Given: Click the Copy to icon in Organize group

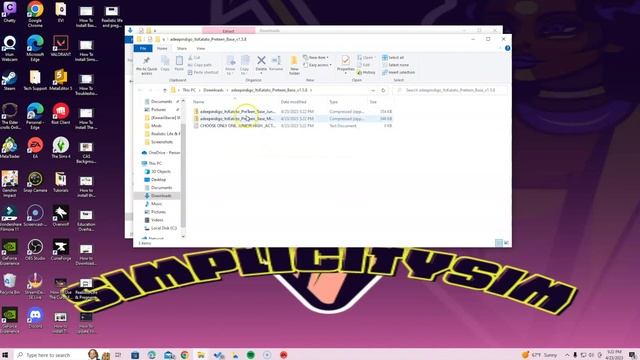Looking at the screenshot, I should (x=244, y=65).
